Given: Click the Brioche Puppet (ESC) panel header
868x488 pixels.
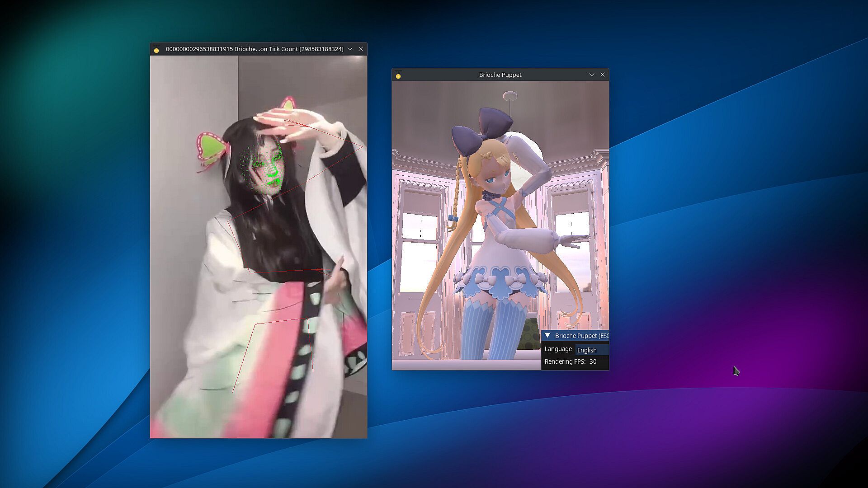Looking at the screenshot, I should (x=581, y=336).
